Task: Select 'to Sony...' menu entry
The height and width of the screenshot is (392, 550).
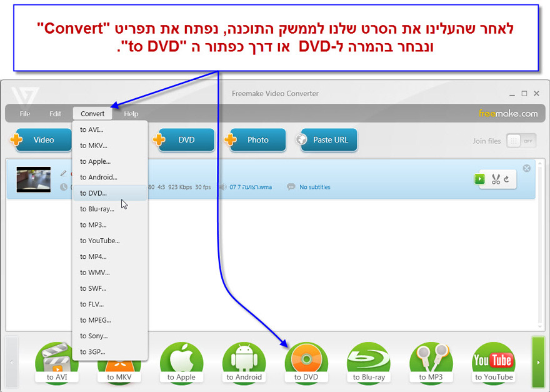Action: 110,336
